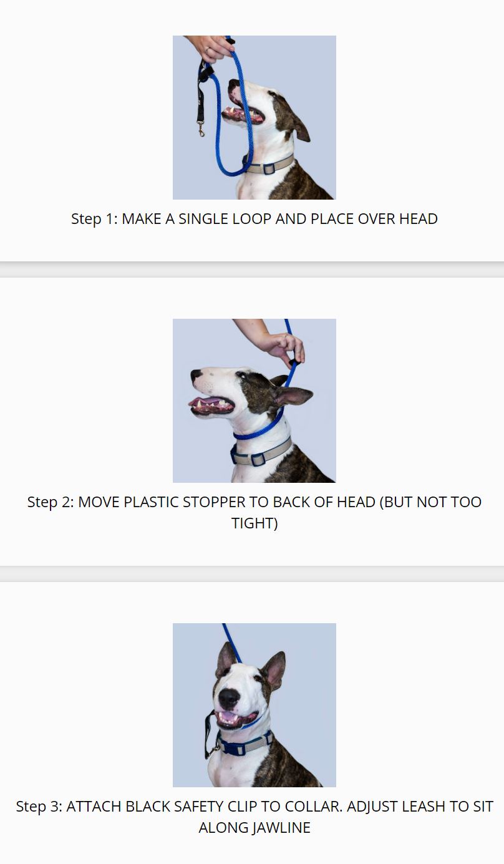504x864 pixels.
Task: Click the dog's black nose in Step 3 photo
Action: tap(230, 698)
